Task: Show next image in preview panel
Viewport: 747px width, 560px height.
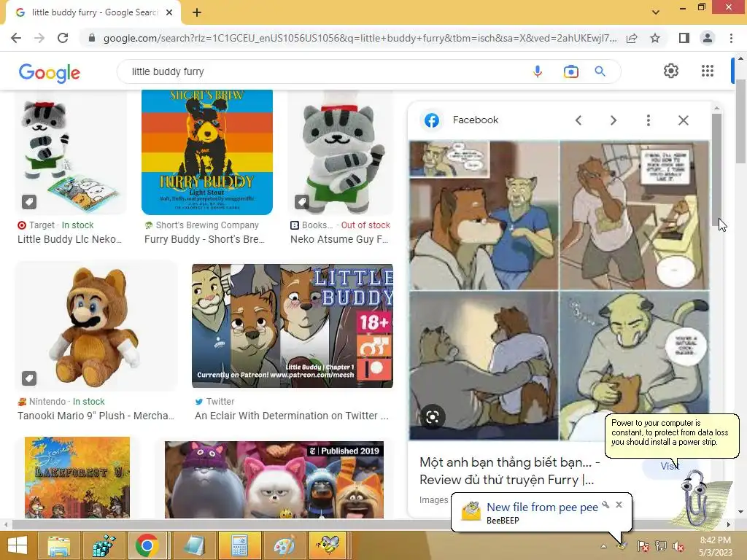Action: (x=613, y=120)
